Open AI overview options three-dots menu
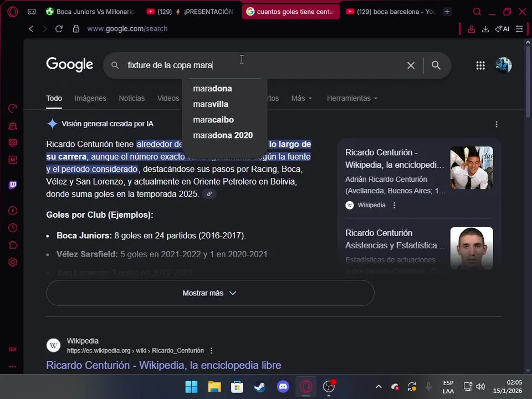The width and height of the screenshot is (532, 399). point(497,124)
